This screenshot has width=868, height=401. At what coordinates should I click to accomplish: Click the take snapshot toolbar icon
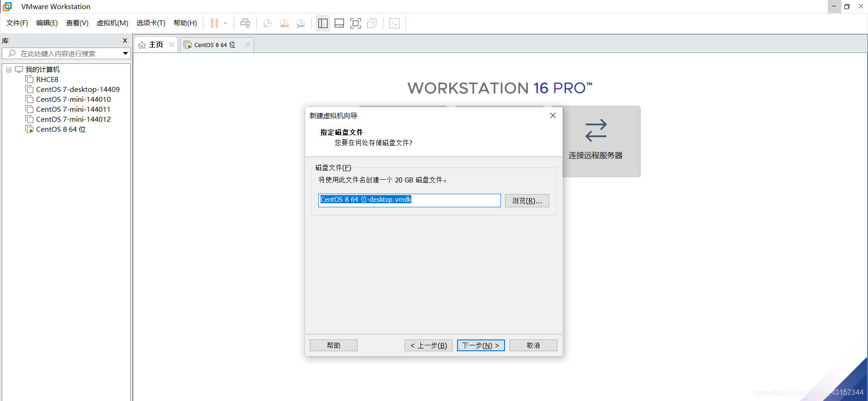(x=268, y=23)
